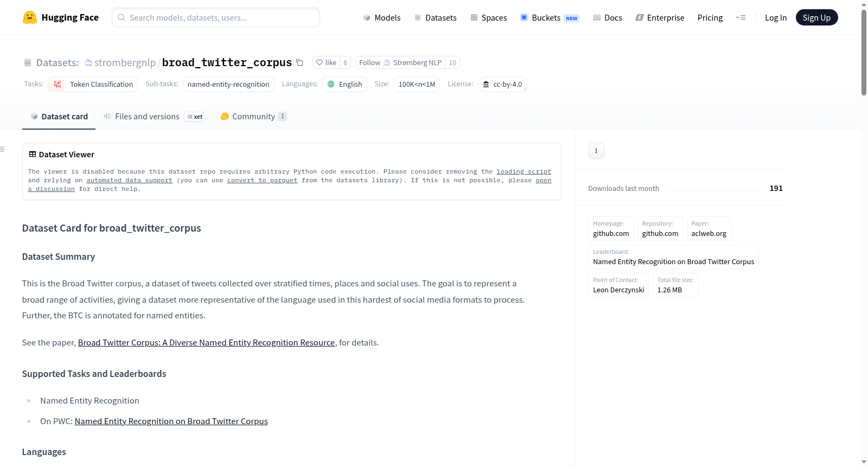Click the Supported Tasks and Leaderboards heading

coord(94,374)
